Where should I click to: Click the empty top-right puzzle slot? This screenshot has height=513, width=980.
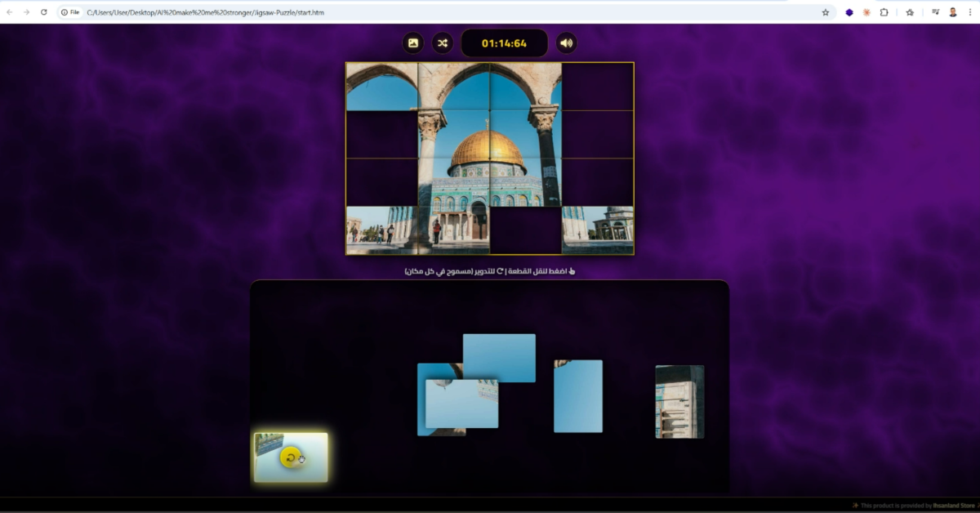click(x=598, y=87)
